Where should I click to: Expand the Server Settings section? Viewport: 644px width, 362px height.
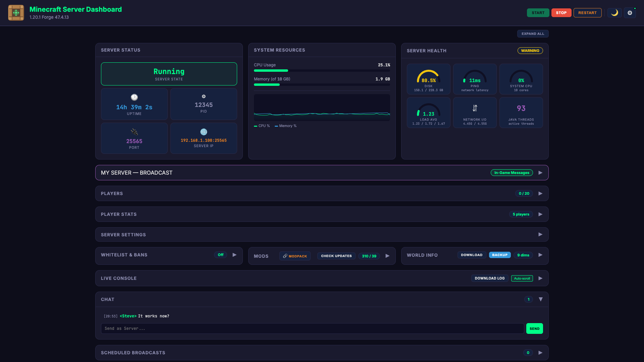tap(540, 235)
